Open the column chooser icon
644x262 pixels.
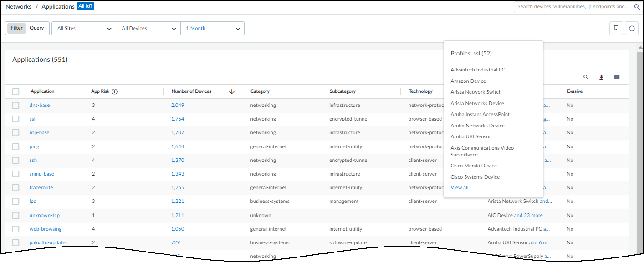pos(617,77)
